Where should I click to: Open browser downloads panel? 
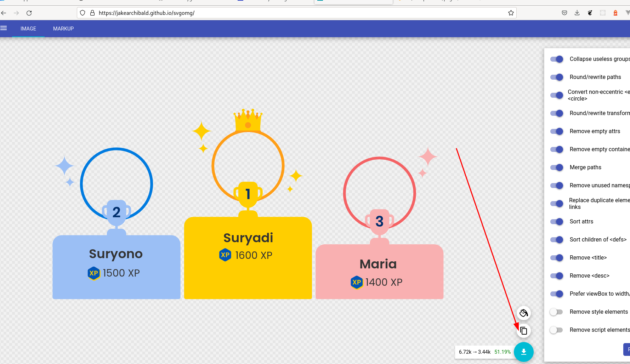coord(577,13)
